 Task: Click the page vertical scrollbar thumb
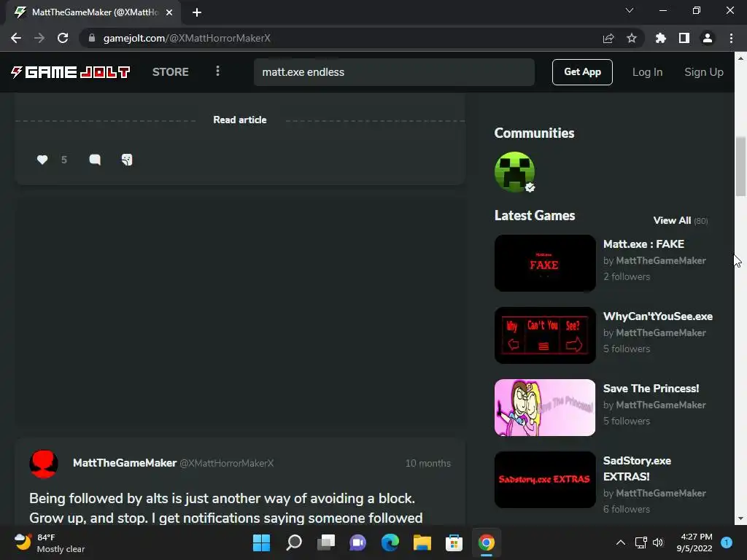point(740,166)
